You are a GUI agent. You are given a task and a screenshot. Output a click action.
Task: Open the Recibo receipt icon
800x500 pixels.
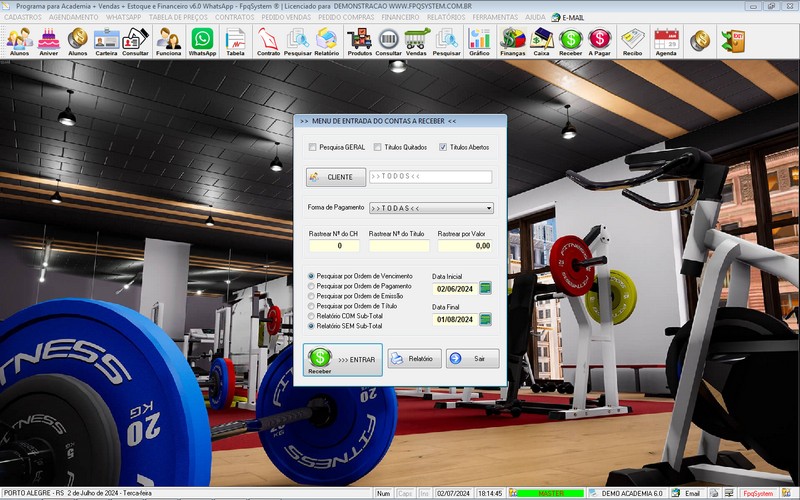click(633, 42)
